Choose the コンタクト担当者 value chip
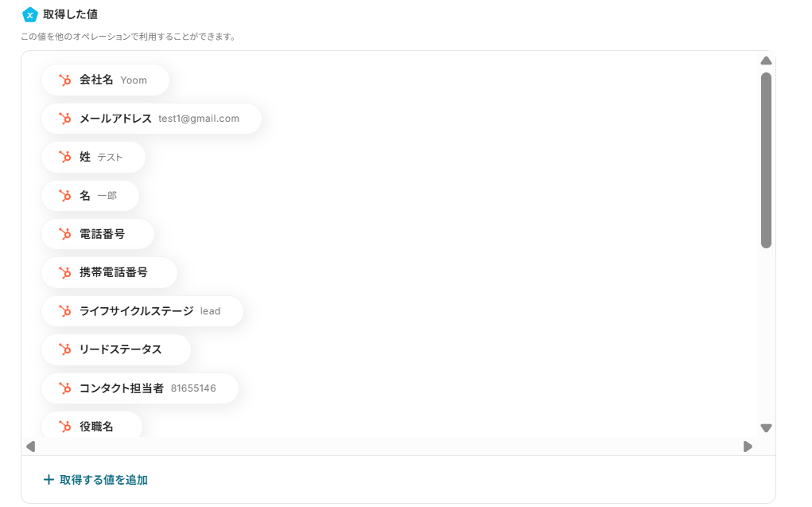812x507 pixels. [140, 388]
